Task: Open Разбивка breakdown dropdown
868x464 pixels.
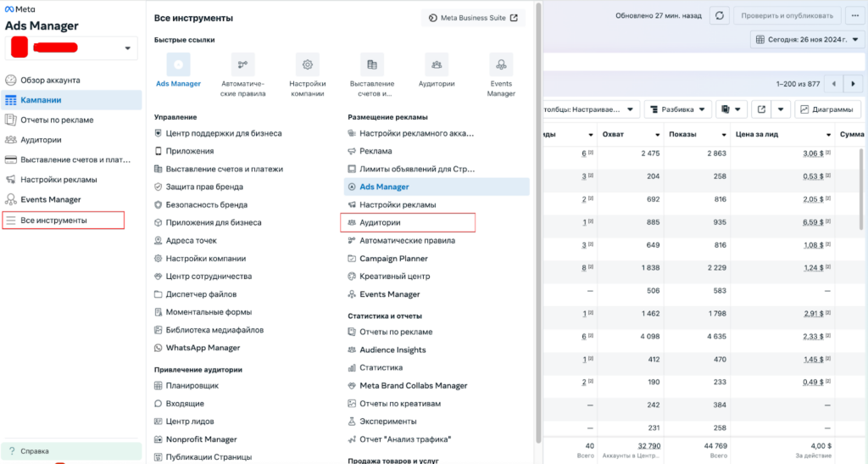Action: [677, 109]
